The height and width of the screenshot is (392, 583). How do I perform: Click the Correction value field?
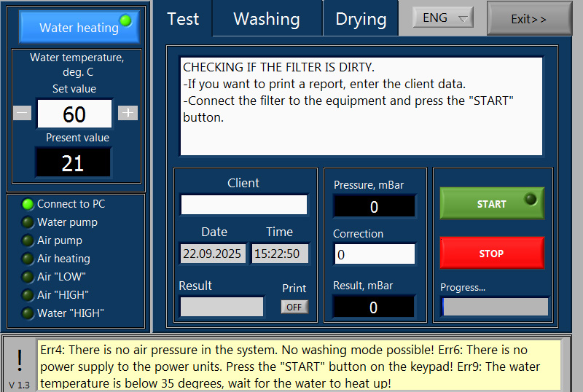(374, 254)
